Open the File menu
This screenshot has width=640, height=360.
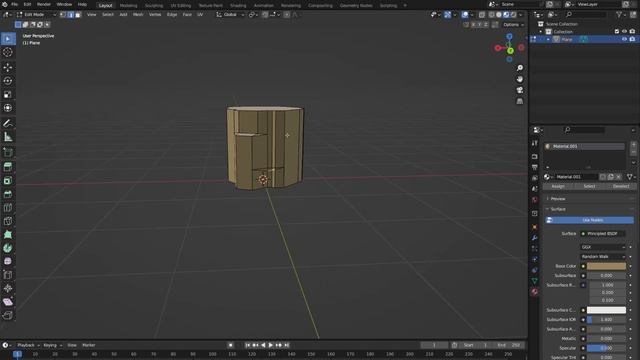[x=14, y=4]
